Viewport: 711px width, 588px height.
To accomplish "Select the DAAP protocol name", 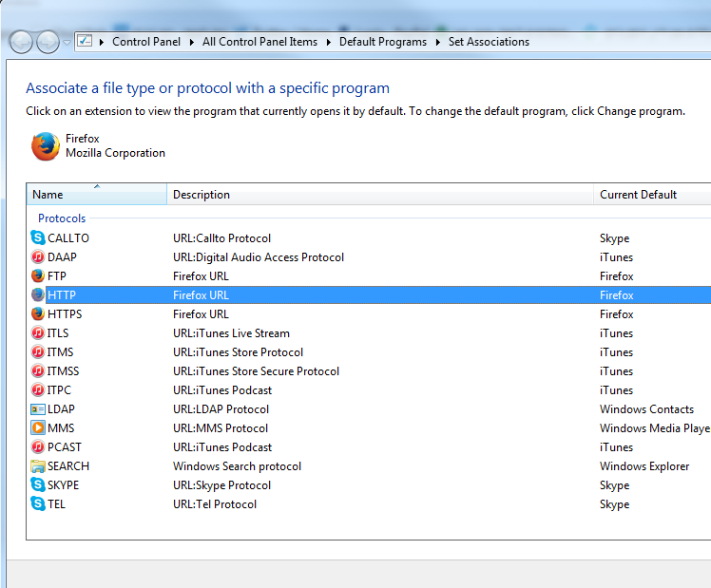I will coord(62,256).
